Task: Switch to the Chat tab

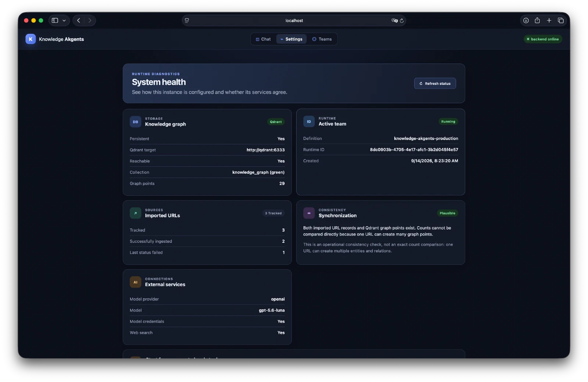Action: click(263, 39)
